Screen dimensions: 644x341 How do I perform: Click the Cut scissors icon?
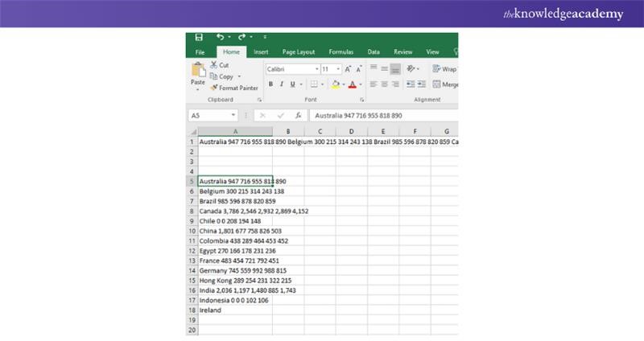pyautogui.click(x=214, y=65)
